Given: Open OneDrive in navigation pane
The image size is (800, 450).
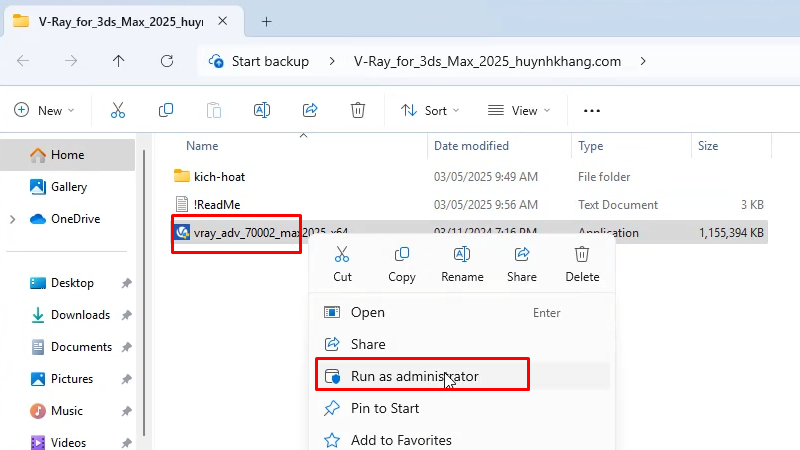Looking at the screenshot, I should [75, 219].
